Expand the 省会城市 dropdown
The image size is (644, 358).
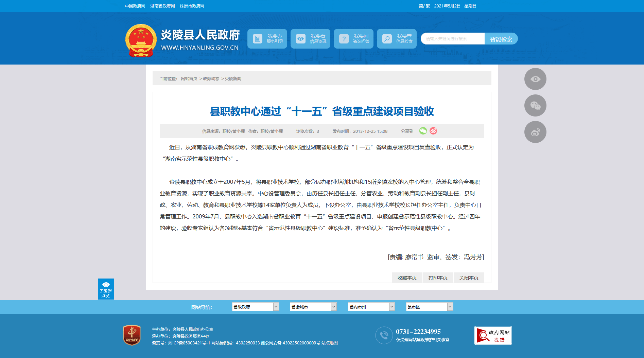[x=313, y=307]
